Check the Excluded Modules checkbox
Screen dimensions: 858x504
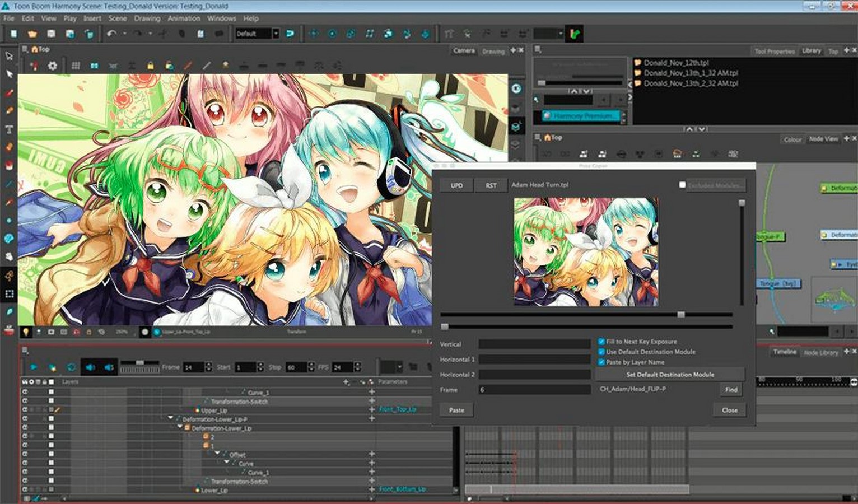[682, 185]
